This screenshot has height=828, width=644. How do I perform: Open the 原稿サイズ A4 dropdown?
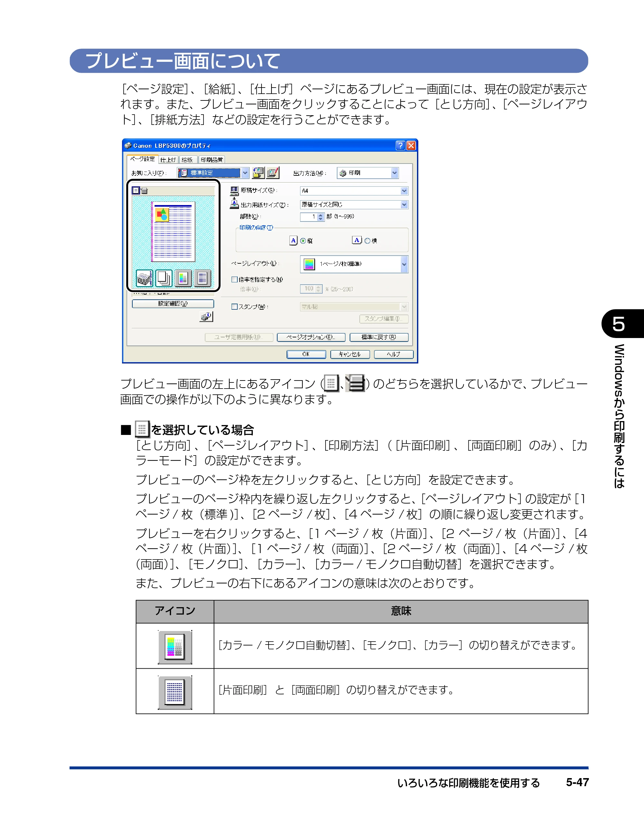354,191
